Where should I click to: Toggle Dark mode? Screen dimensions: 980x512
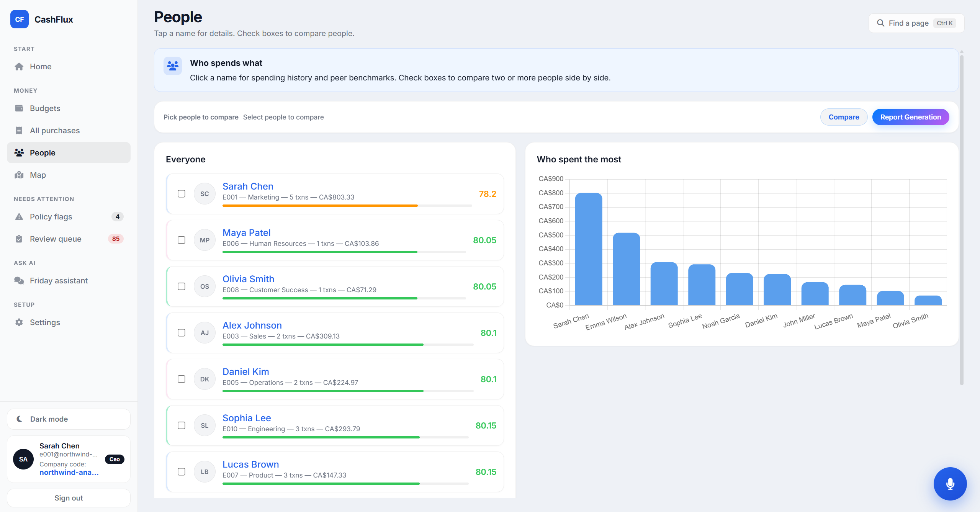tap(69, 419)
